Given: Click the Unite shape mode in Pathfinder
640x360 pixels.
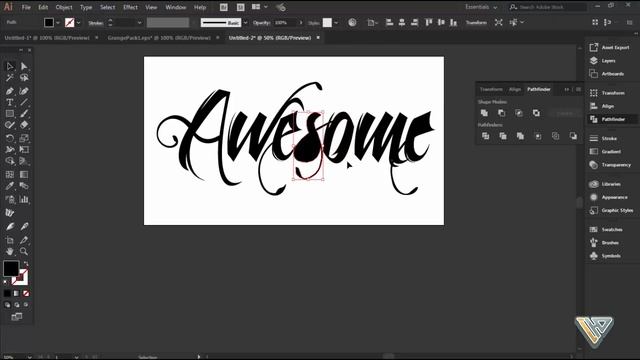Looking at the screenshot, I should (484, 113).
